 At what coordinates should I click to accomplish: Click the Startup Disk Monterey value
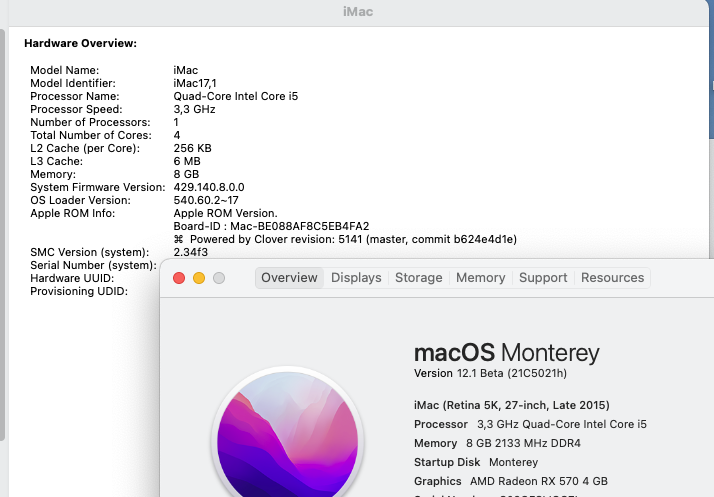(514, 462)
